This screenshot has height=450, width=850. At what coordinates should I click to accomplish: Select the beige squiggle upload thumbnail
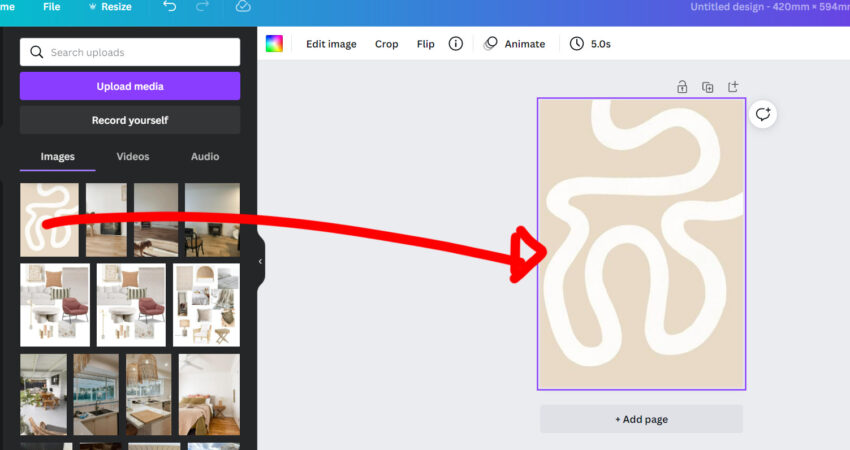(49, 218)
